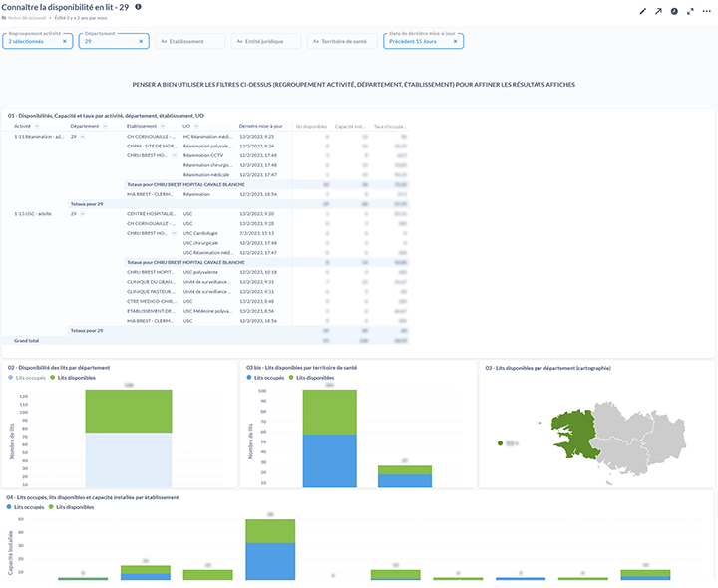Collapse CHRU BREST HO... row under Réanimation
The width and height of the screenshot is (718, 588).
[175, 155]
